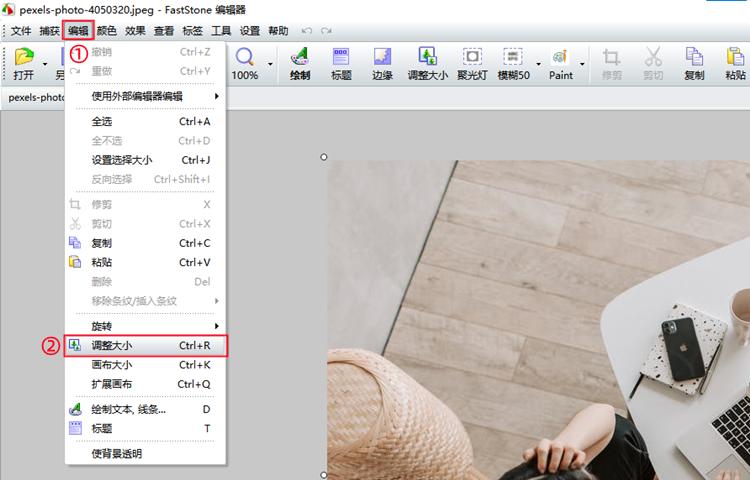The width and height of the screenshot is (750, 480).
Task: Open the 效果 menu
Action: pyautogui.click(x=135, y=31)
